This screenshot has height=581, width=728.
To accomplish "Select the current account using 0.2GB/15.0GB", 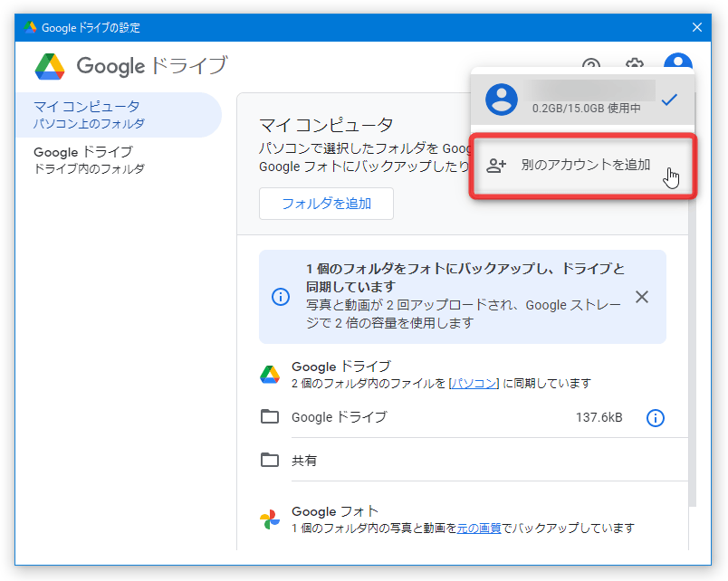I will point(583,100).
